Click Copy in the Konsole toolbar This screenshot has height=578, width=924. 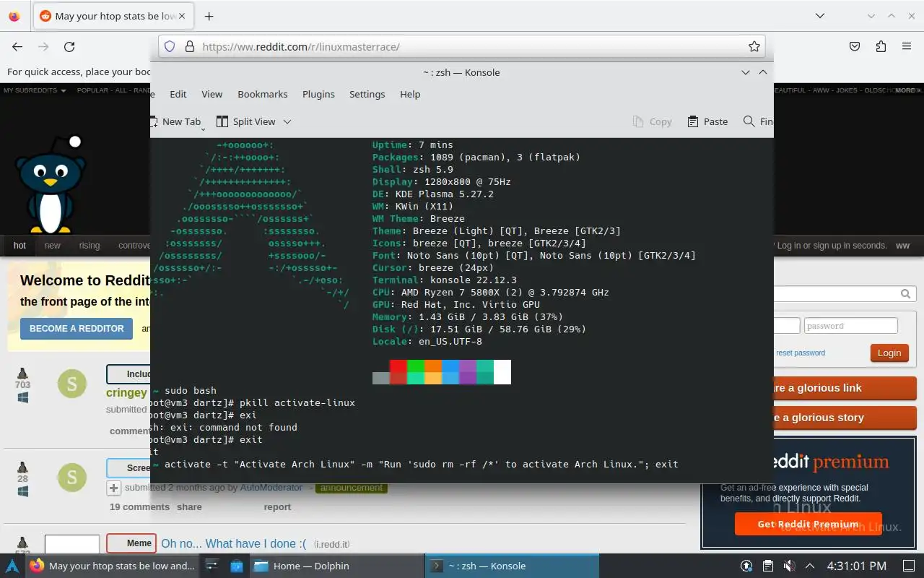point(652,121)
